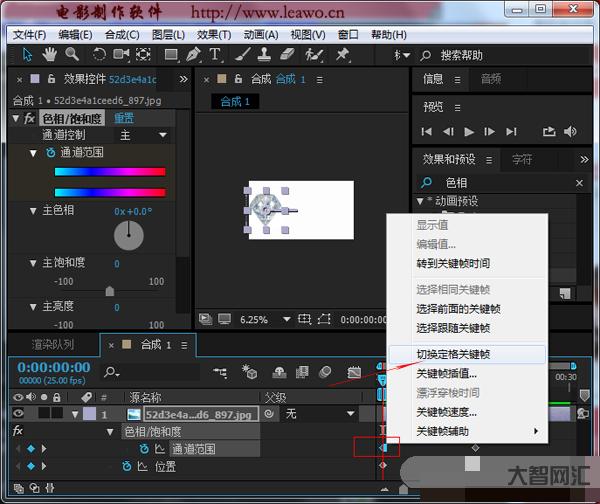Choose 切换定格关键帧 from context menu

pos(453,354)
